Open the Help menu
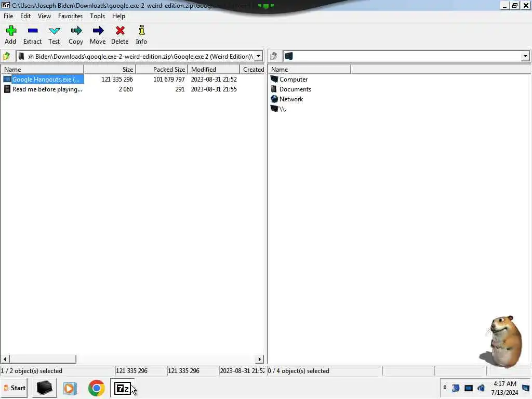Image resolution: width=532 pixels, height=399 pixels. pos(119,16)
